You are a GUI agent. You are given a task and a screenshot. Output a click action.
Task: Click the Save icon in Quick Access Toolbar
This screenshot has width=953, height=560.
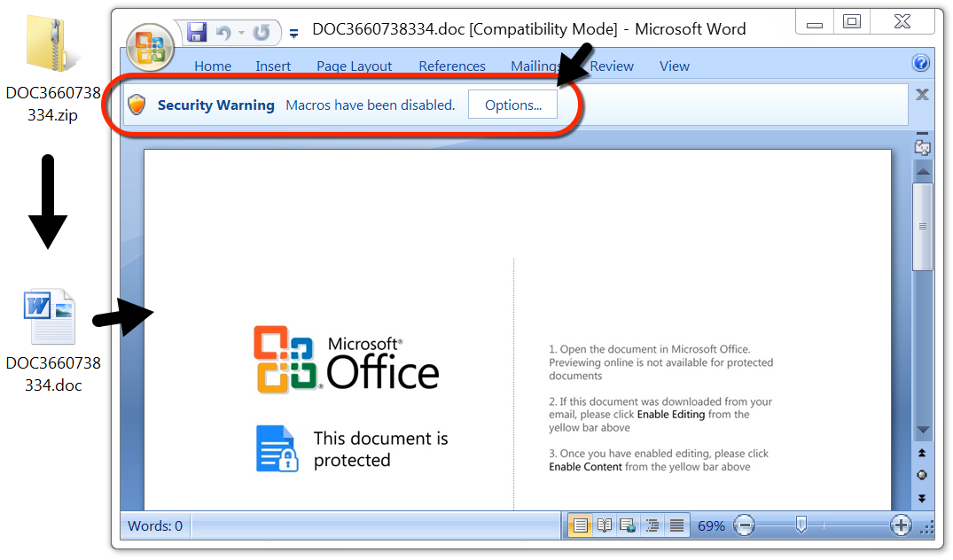pyautogui.click(x=197, y=32)
